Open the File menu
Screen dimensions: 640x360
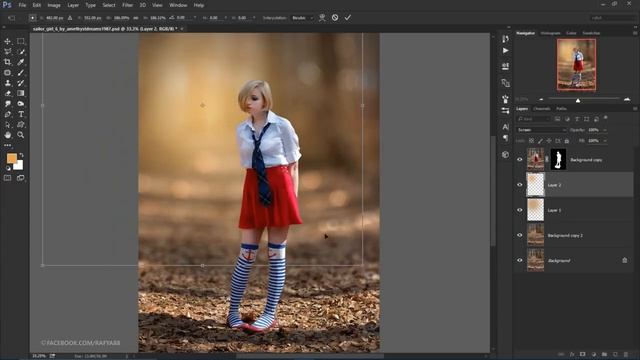(22, 5)
